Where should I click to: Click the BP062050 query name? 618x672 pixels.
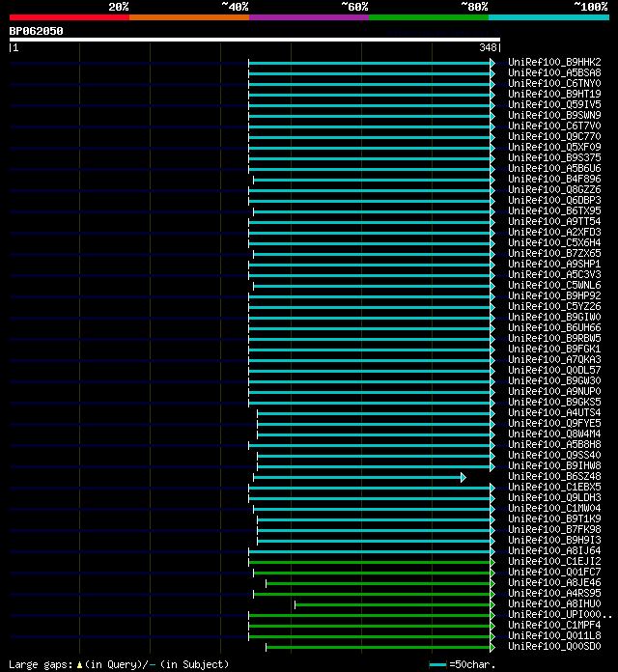click(x=36, y=31)
